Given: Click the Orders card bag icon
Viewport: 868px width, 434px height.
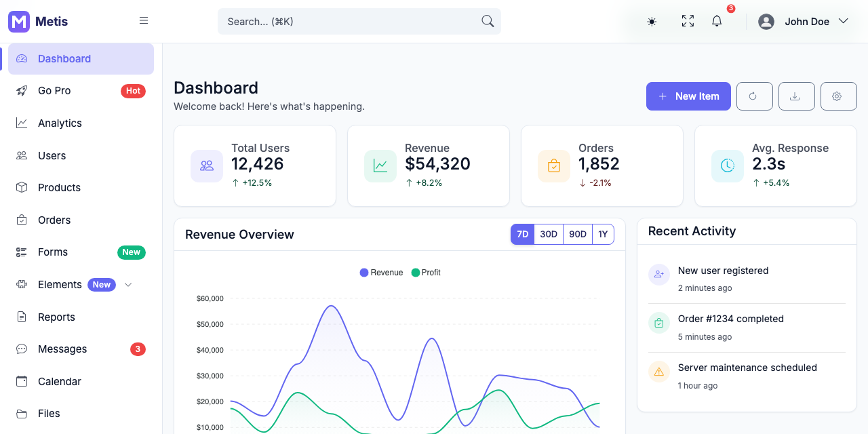Looking at the screenshot, I should click(x=554, y=166).
